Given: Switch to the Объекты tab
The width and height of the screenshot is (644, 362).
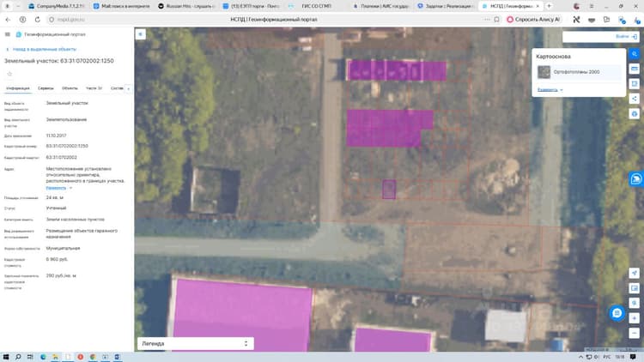Looking at the screenshot, I should click(x=70, y=88).
